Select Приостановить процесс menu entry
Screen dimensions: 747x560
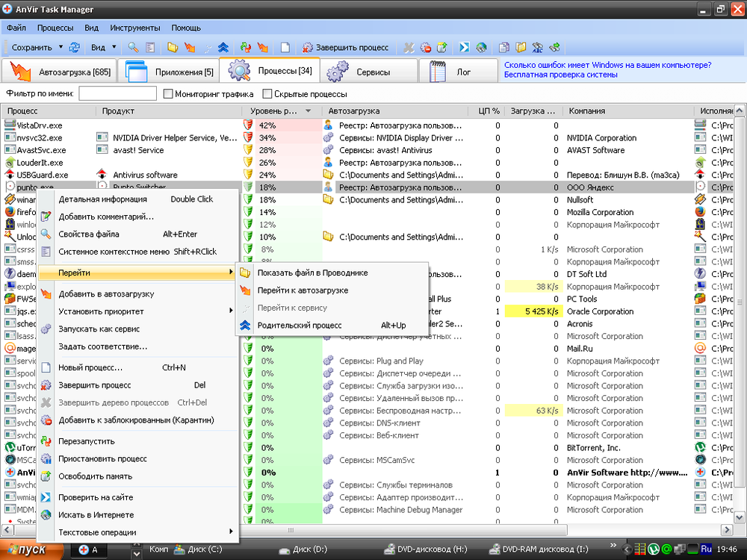[x=137, y=458]
